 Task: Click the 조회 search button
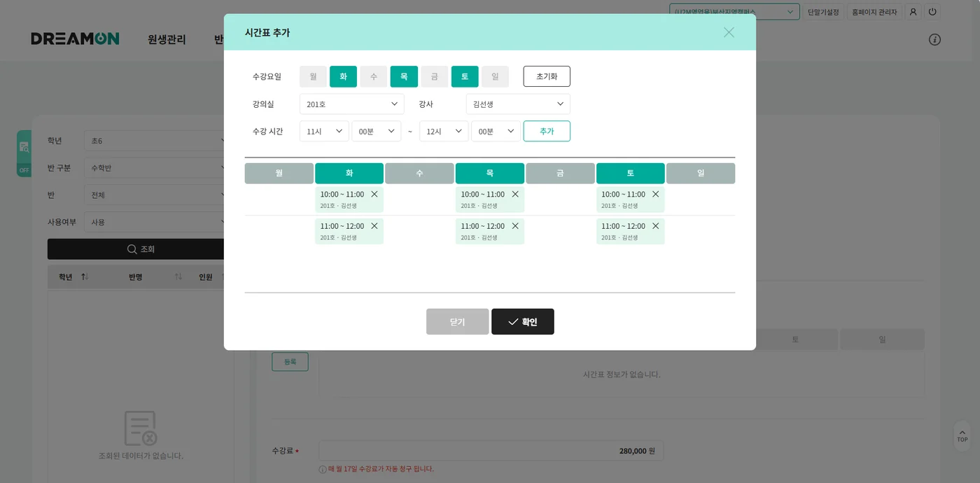coord(136,249)
